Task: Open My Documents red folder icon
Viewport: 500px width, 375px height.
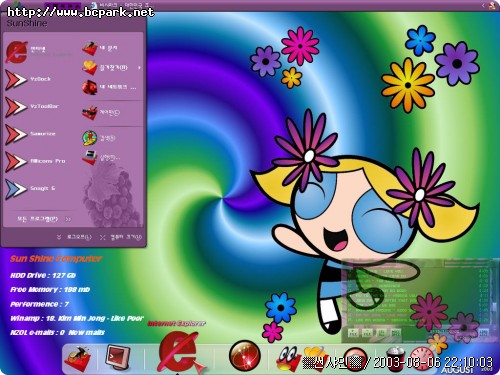Action: [89, 49]
